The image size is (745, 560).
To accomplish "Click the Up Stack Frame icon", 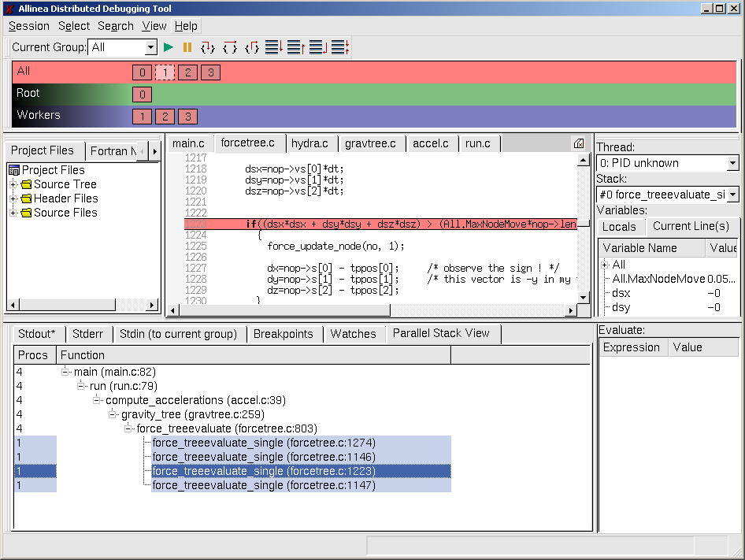I will [x=296, y=47].
